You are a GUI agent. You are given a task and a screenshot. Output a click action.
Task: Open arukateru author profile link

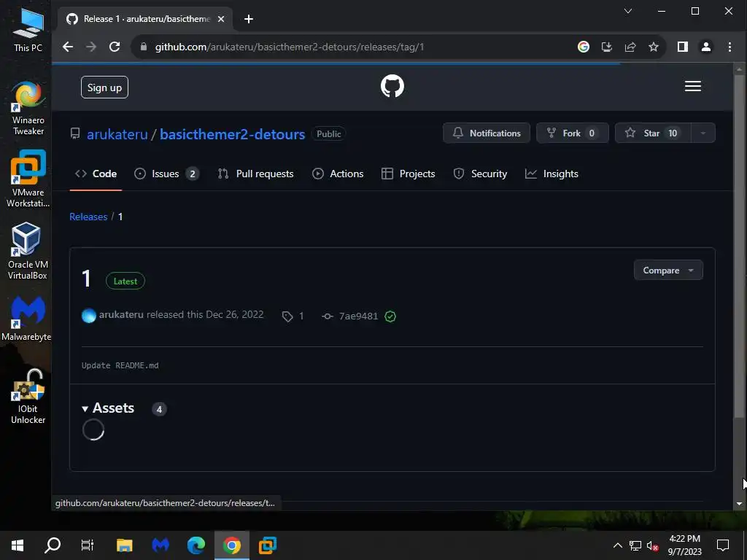point(121,314)
